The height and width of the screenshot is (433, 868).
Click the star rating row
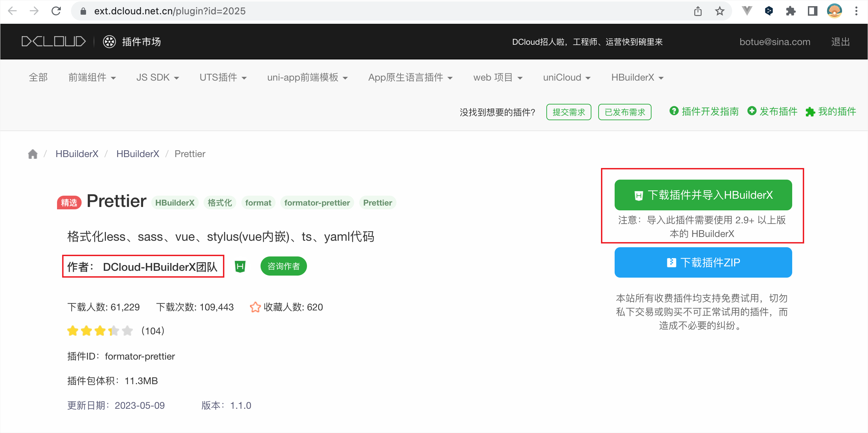coord(100,331)
